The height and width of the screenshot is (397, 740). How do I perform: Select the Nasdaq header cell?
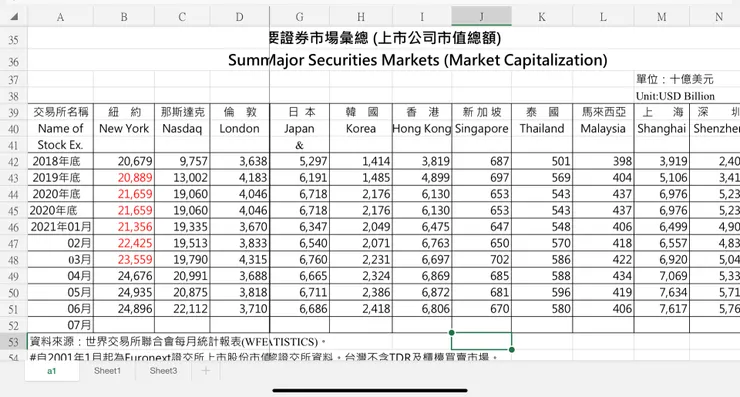[x=182, y=128]
